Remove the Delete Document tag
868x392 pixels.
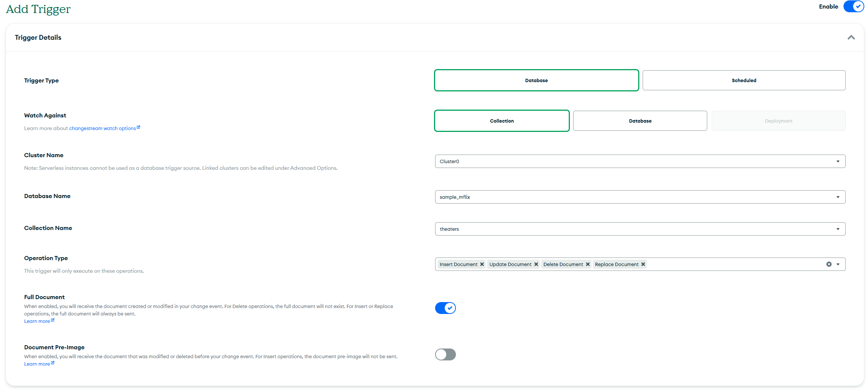(588, 264)
